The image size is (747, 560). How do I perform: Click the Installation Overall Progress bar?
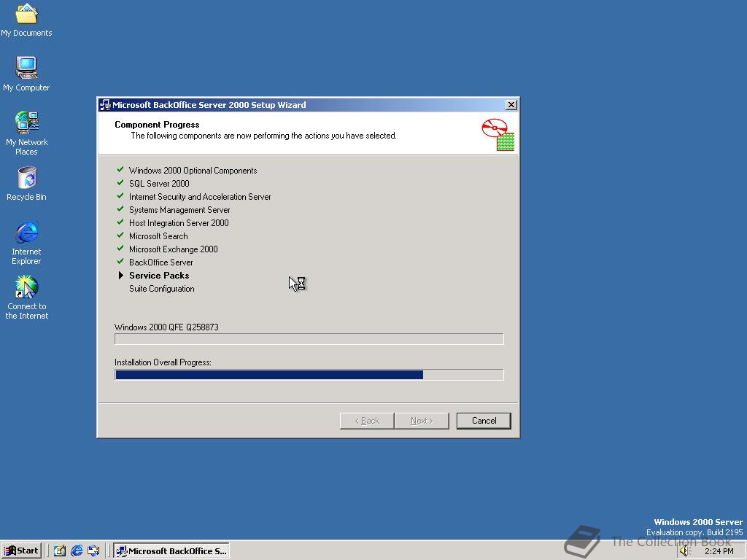point(309,375)
